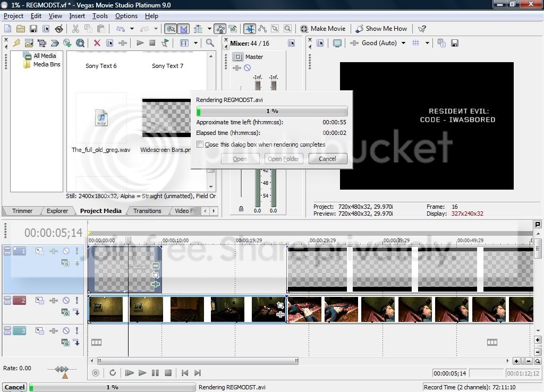Select the Selection Edit tool
Screen dimensions: 544x392
275,29
